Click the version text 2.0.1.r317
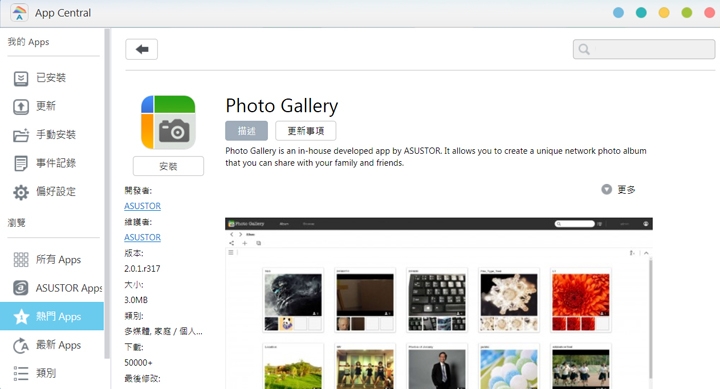Screen dimensions: 720x389 point(142,269)
